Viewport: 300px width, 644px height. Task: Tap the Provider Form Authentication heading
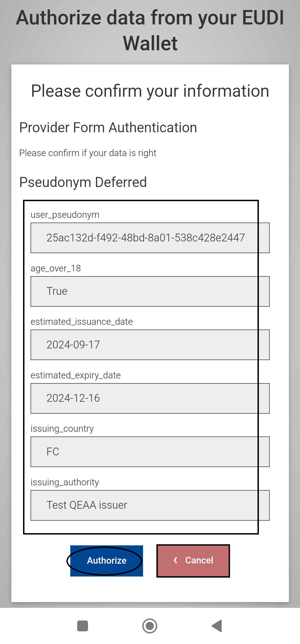108,128
